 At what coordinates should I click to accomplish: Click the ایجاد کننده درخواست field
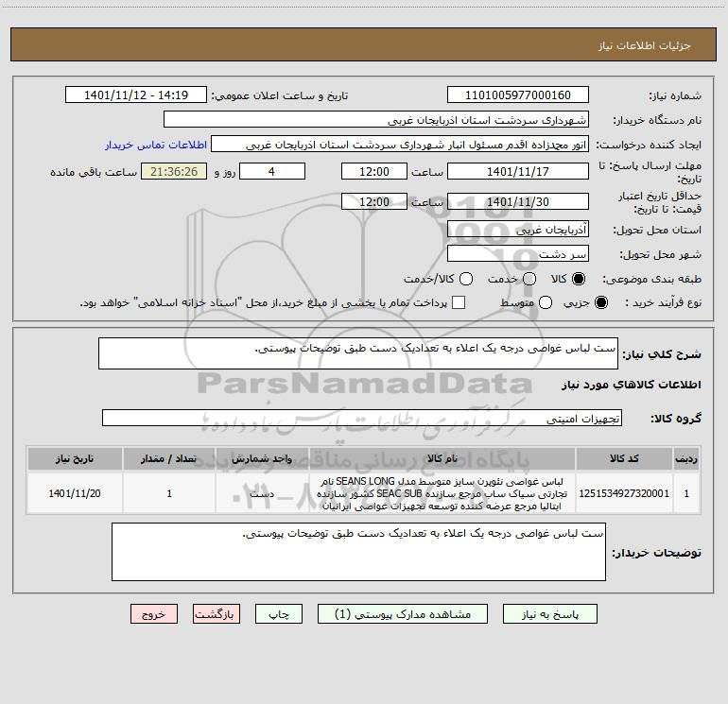(400, 144)
